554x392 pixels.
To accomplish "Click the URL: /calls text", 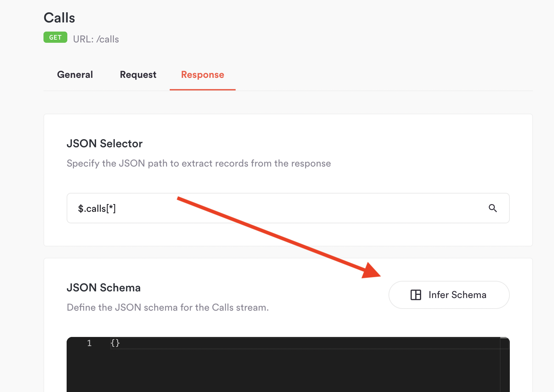I will 96,39.
